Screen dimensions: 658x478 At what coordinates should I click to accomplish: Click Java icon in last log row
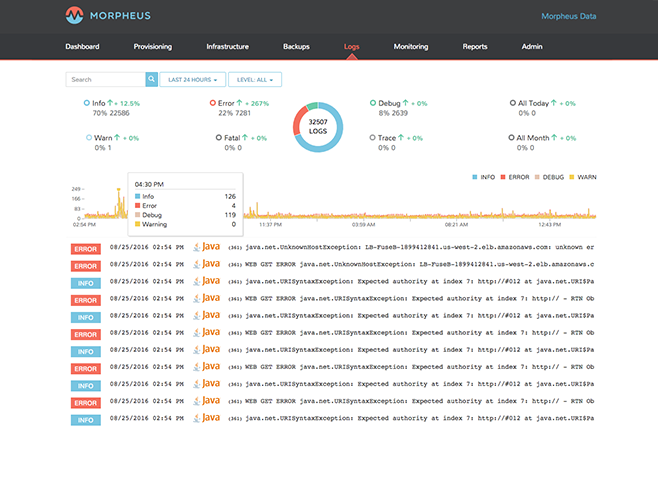206,418
